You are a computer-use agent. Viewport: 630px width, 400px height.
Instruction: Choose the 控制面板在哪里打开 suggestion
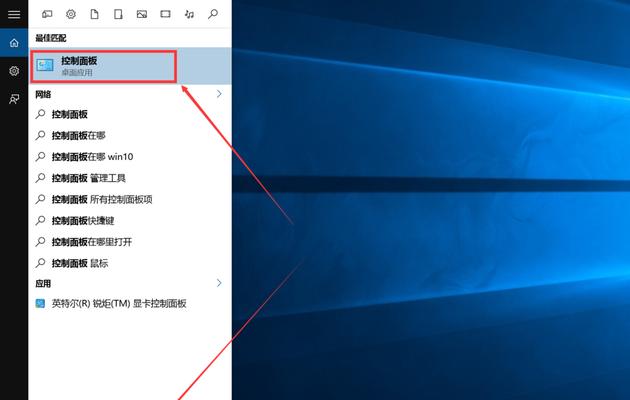pos(130,242)
